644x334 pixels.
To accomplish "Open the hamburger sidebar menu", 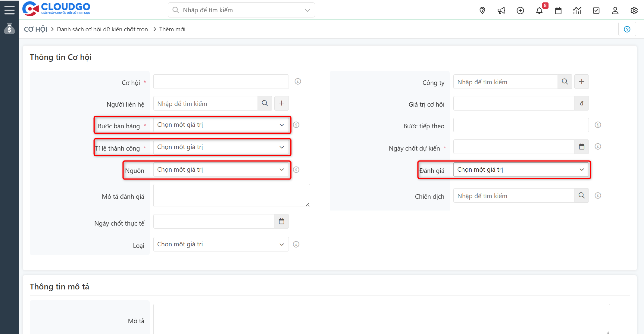I will (x=9, y=10).
